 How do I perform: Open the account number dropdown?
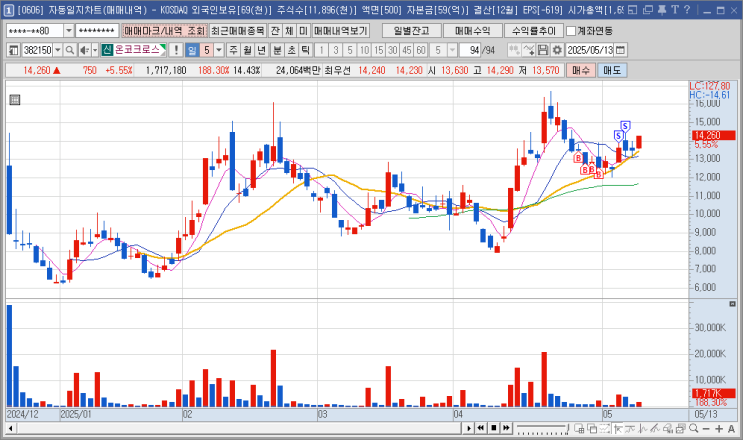[x=69, y=31]
